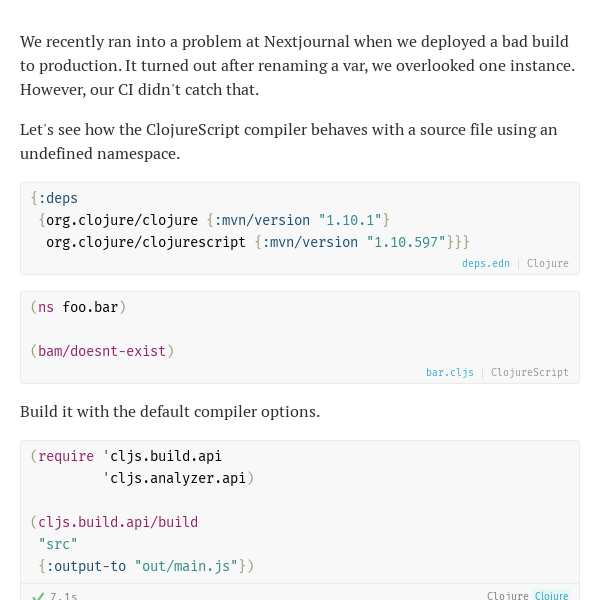
Task: Click the paragraph starting "We recently ran into"
Action: [x=298, y=65]
